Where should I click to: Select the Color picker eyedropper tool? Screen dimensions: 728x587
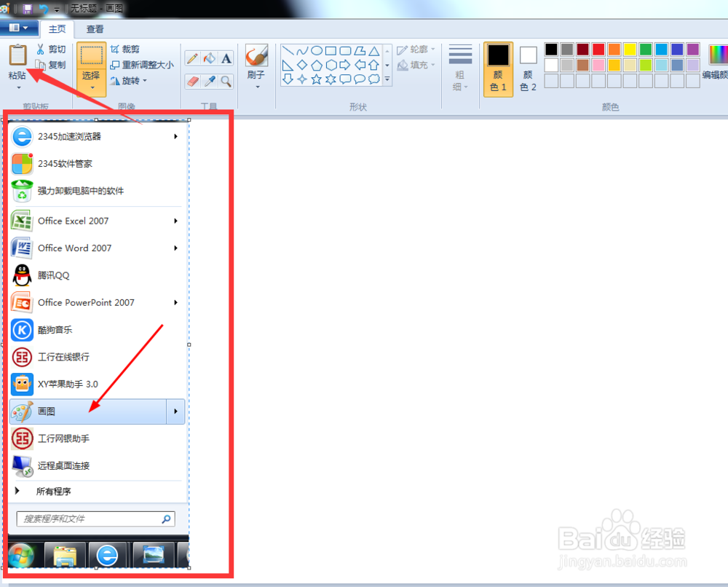(210, 82)
